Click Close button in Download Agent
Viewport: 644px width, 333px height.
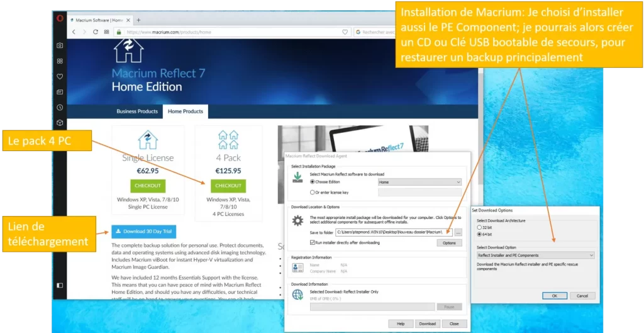click(454, 324)
